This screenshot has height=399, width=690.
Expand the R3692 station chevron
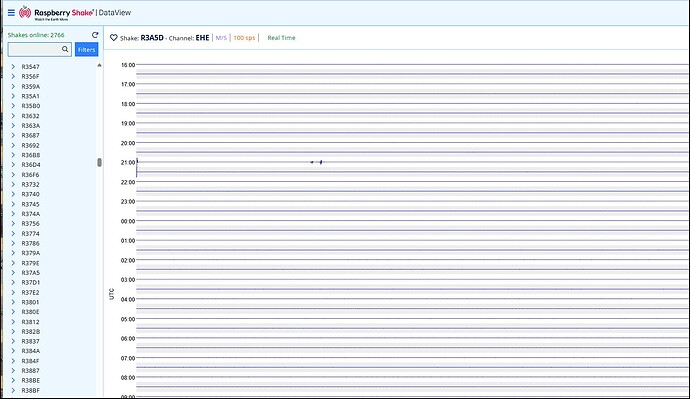13,145
